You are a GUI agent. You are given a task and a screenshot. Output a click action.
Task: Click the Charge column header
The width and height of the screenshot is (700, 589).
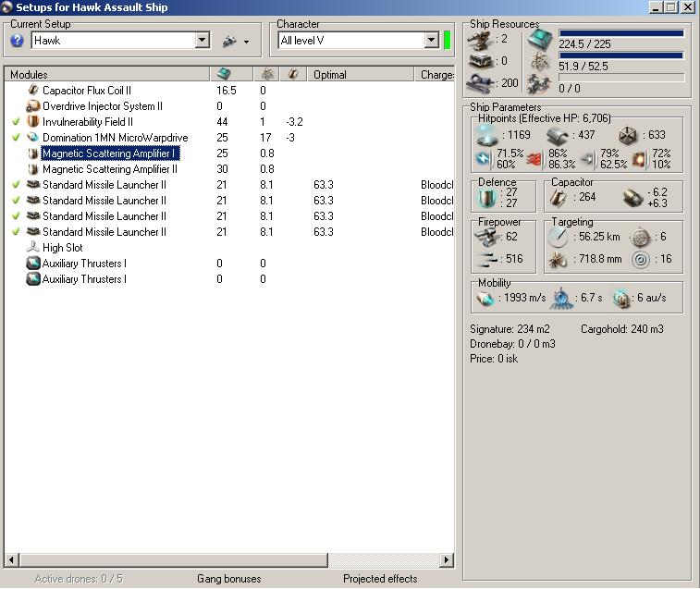point(435,75)
